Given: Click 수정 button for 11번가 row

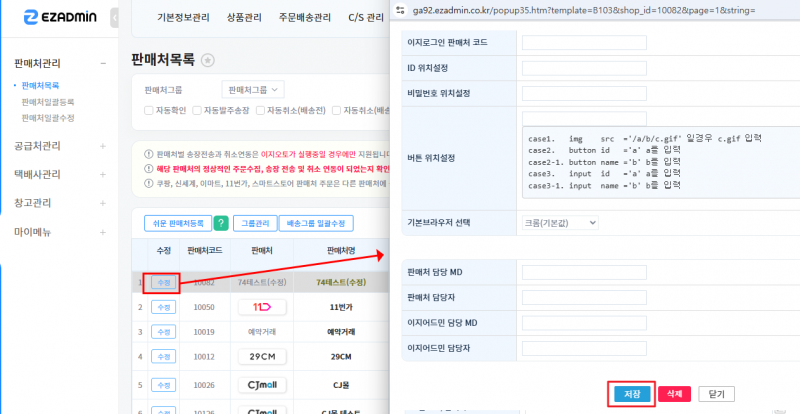Looking at the screenshot, I should point(163,307).
